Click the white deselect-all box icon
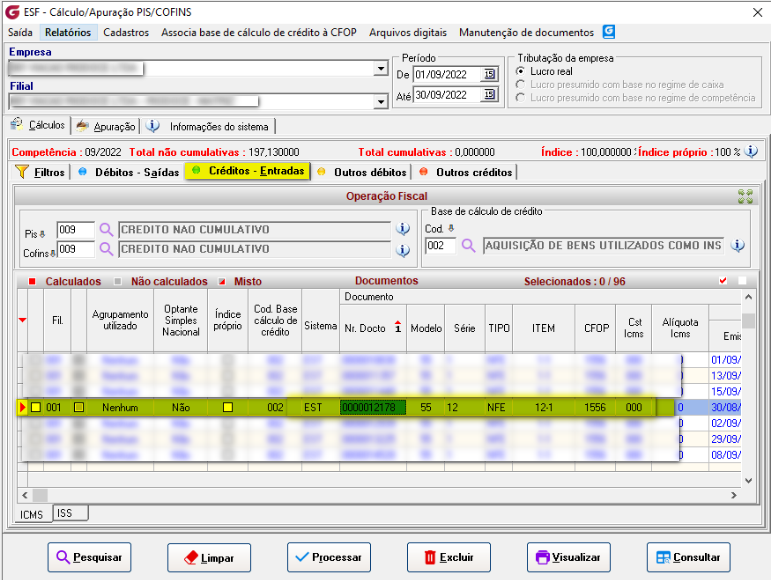This screenshot has width=771, height=580. pyautogui.click(x=742, y=281)
